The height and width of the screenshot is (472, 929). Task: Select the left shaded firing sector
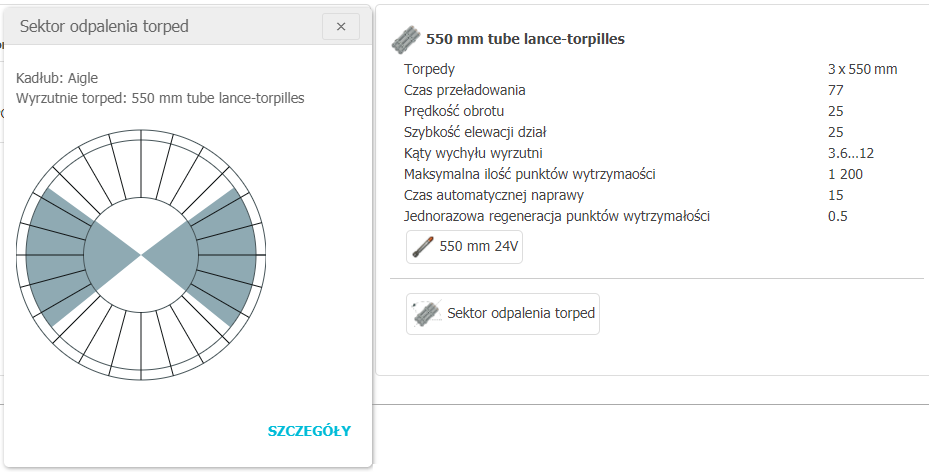point(62,256)
